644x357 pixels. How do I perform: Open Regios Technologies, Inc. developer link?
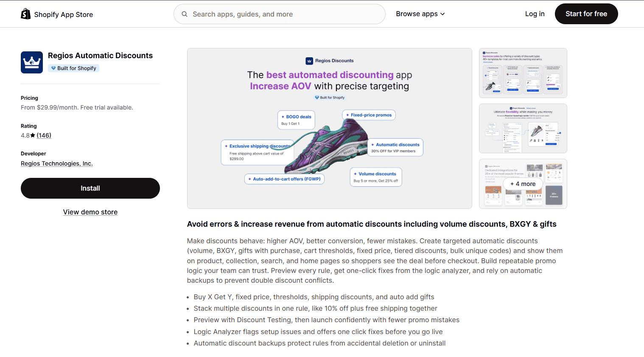(x=57, y=163)
